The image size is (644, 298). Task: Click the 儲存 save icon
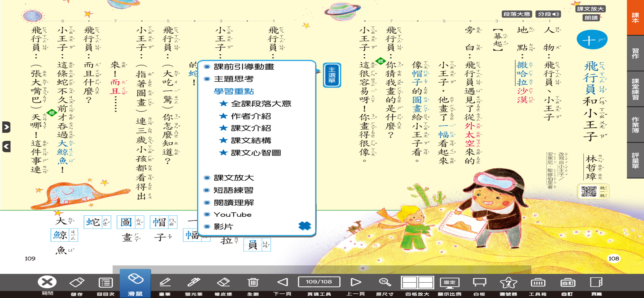77,282
